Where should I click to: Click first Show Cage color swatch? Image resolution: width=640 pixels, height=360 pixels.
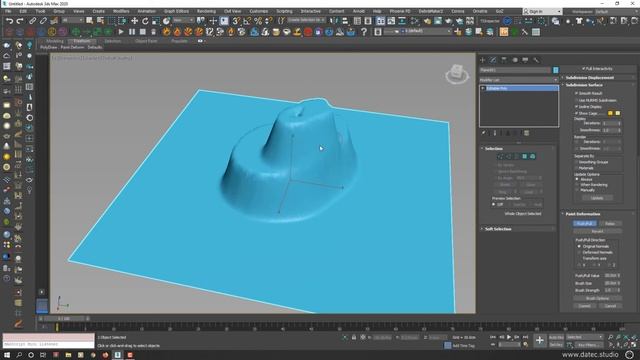611,113
